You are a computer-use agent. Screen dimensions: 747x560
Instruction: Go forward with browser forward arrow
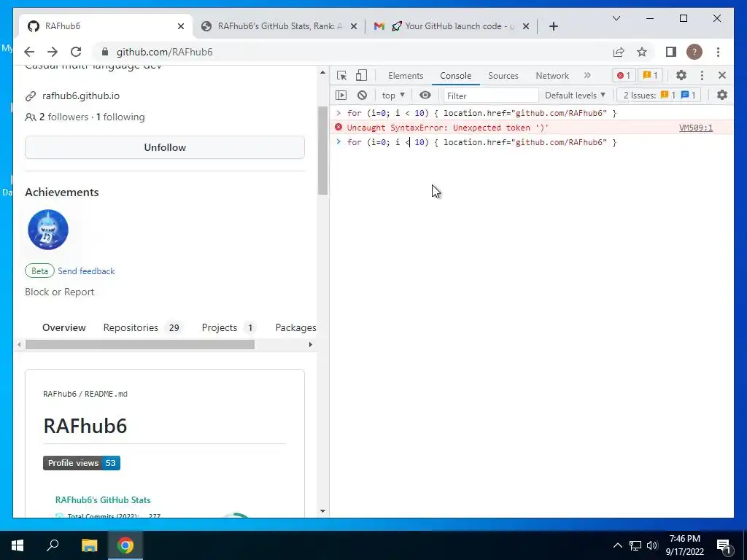[x=53, y=52]
